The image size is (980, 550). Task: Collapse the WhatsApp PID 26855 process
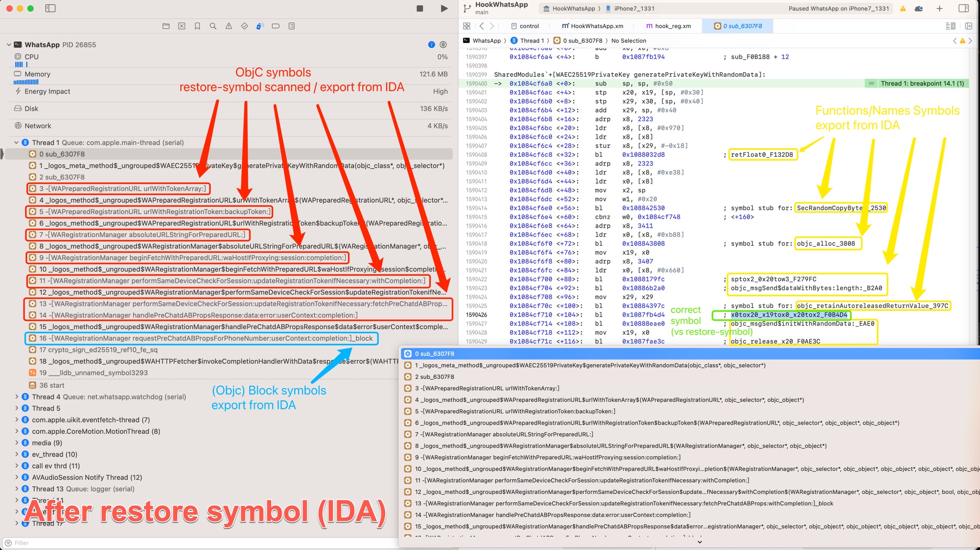pos(9,44)
